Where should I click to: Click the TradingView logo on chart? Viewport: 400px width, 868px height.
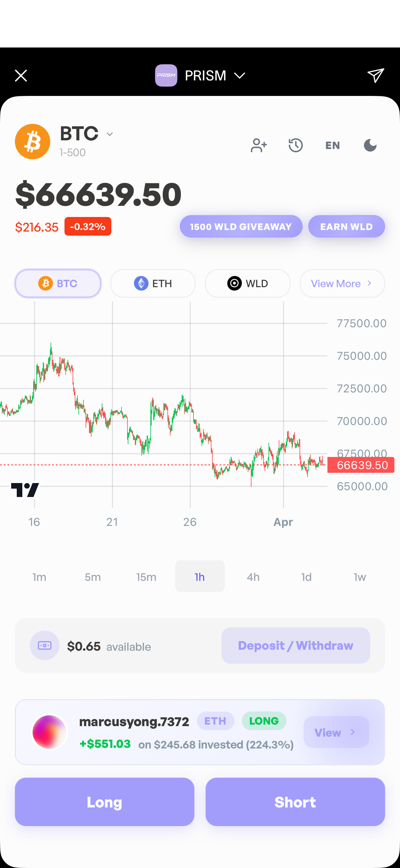(x=25, y=490)
